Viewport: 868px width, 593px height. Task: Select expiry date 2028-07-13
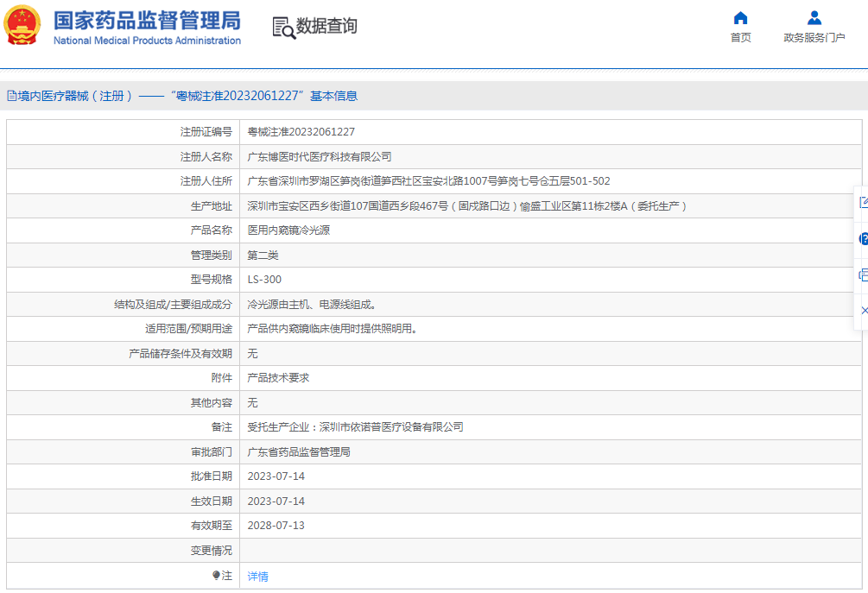click(276, 526)
